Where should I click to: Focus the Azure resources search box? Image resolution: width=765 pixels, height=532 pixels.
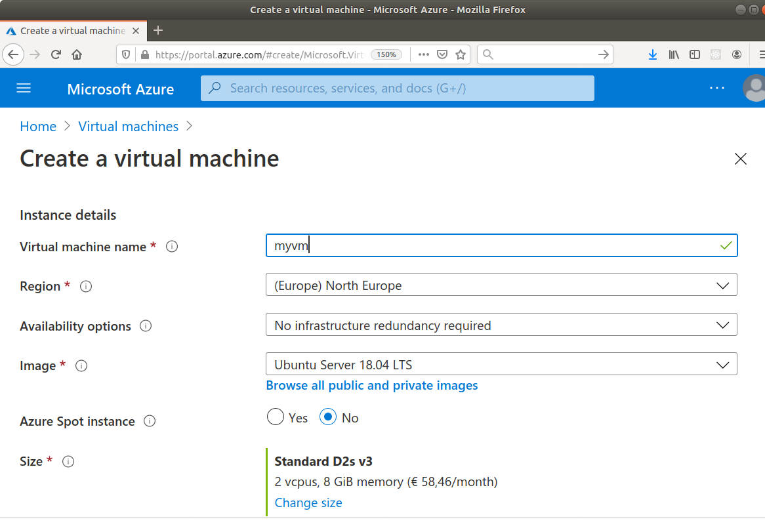[x=397, y=89]
